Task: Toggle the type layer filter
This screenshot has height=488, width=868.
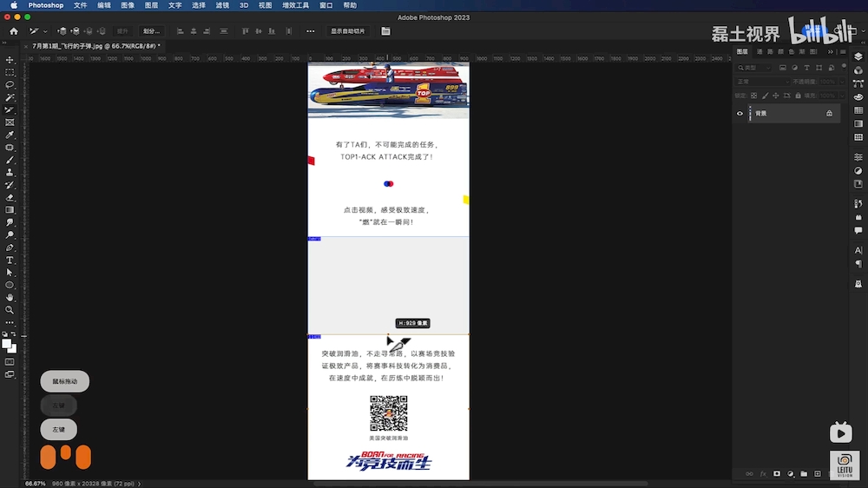Action: coord(807,68)
